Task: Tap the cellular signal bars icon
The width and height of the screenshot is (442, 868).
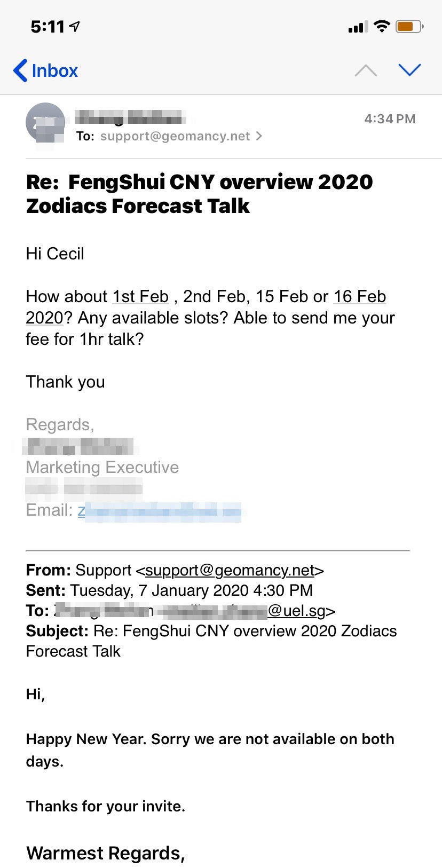Action: pos(358,27)
